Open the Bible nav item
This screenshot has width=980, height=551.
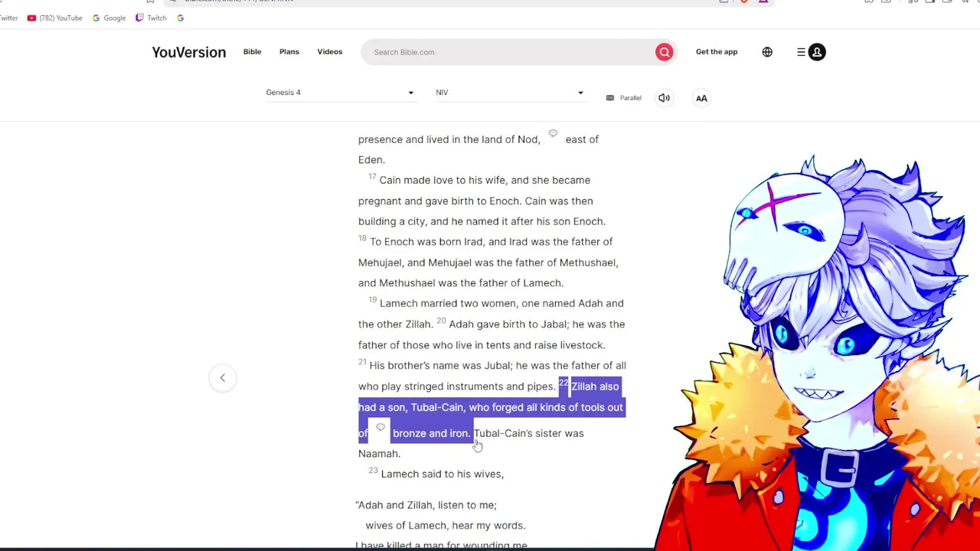[x=252, y=52]
